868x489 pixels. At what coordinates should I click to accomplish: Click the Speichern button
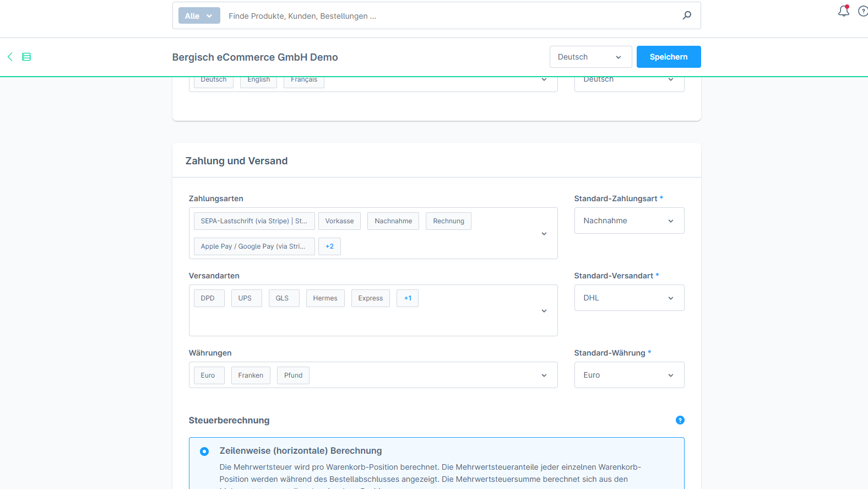[668, 57]
